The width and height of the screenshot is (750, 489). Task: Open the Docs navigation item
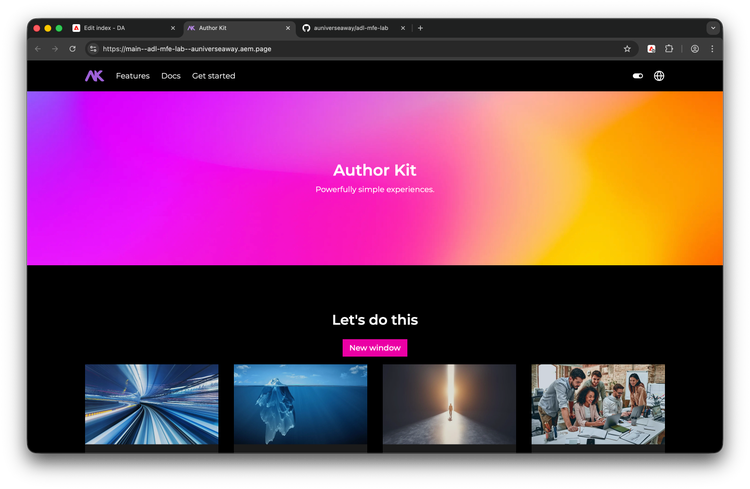pyautogui.click(x=171, y=76)
